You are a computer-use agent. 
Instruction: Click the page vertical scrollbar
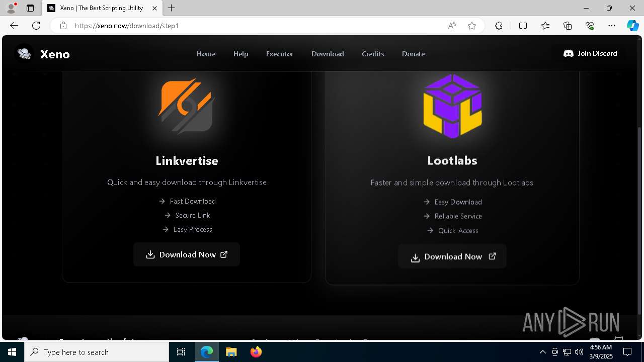640,221
